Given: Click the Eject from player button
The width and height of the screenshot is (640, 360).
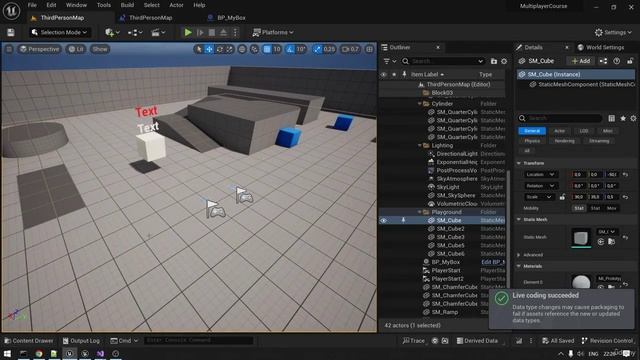Looking at the screenshot, I should click(x=223, y=32).
